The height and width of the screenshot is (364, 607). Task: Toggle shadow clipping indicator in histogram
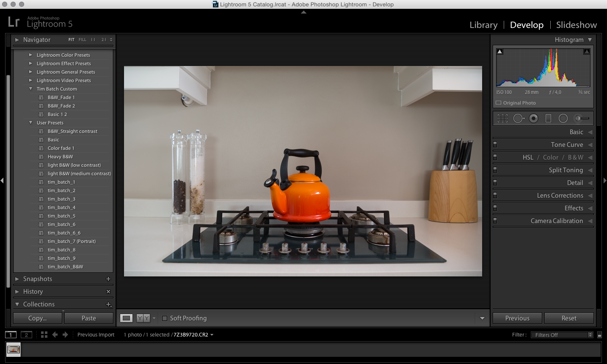coord(500,52)
